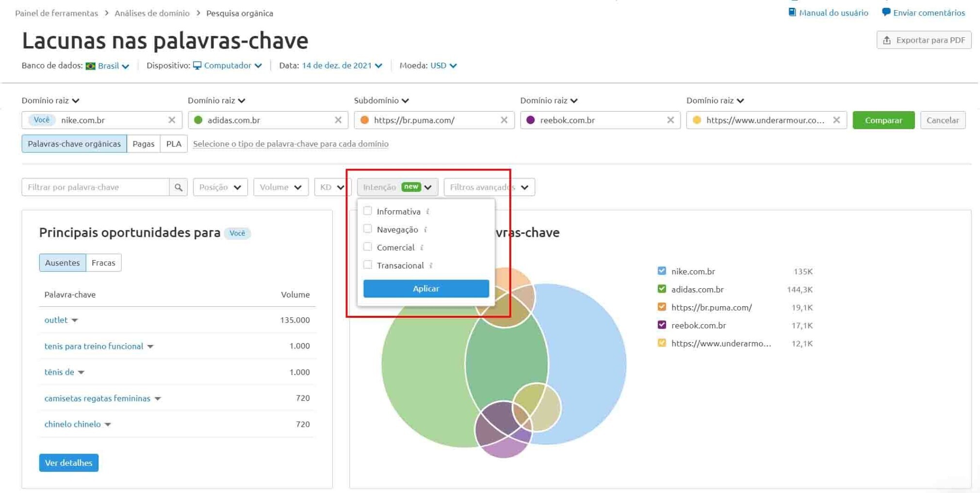Switch to the Fracas tab
The width and height of the screenshot is (980, 493).
103,263
